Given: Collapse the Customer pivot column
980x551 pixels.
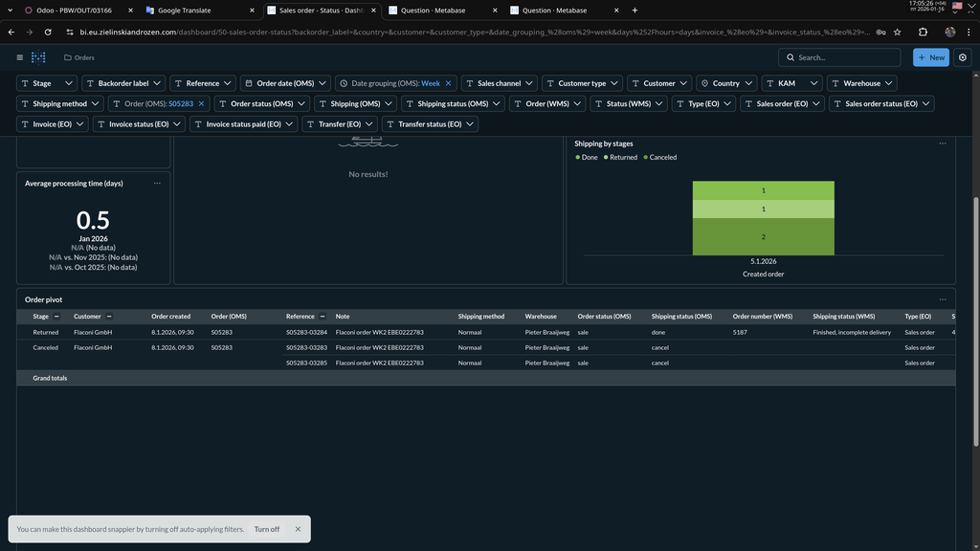Looking at the screenshot, I should tap(109, 316).
